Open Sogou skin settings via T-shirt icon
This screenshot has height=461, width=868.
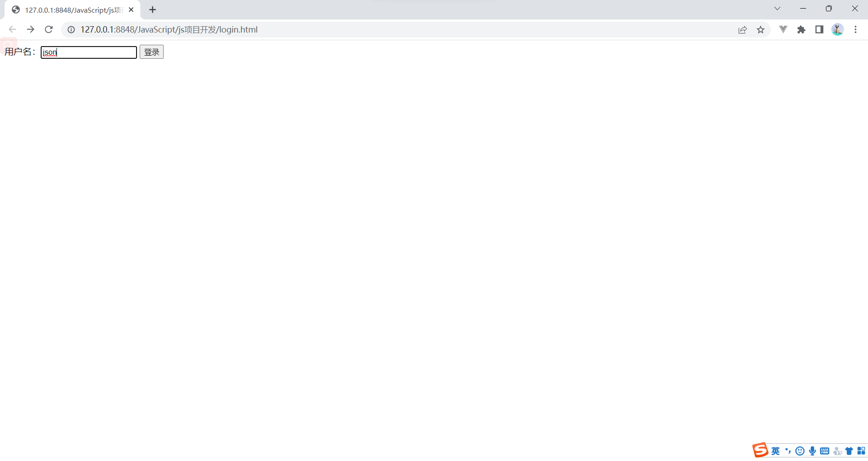849,451
